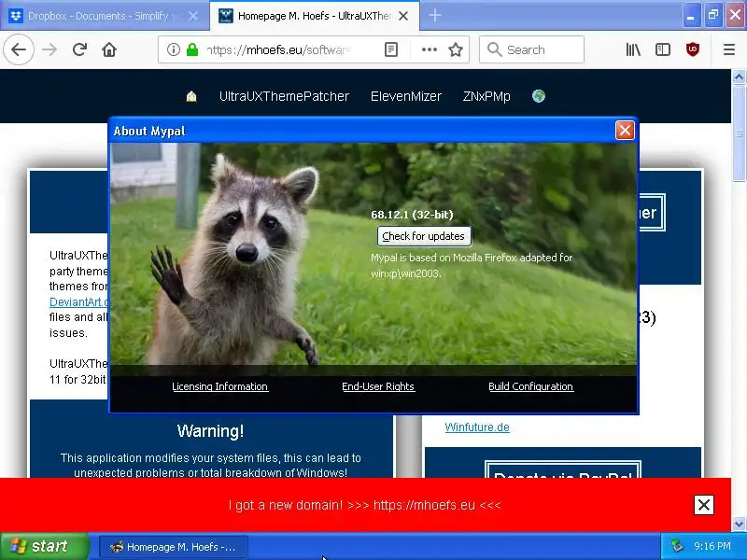Reload the current page
Screen dimensions: 747x560
tap(79, 49)
